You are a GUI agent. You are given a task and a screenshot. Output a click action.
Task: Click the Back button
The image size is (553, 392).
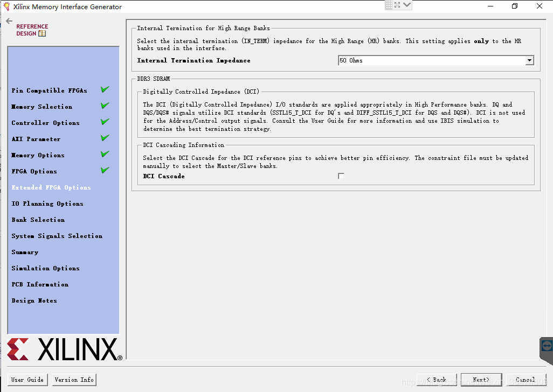click(x=437, y=380)
